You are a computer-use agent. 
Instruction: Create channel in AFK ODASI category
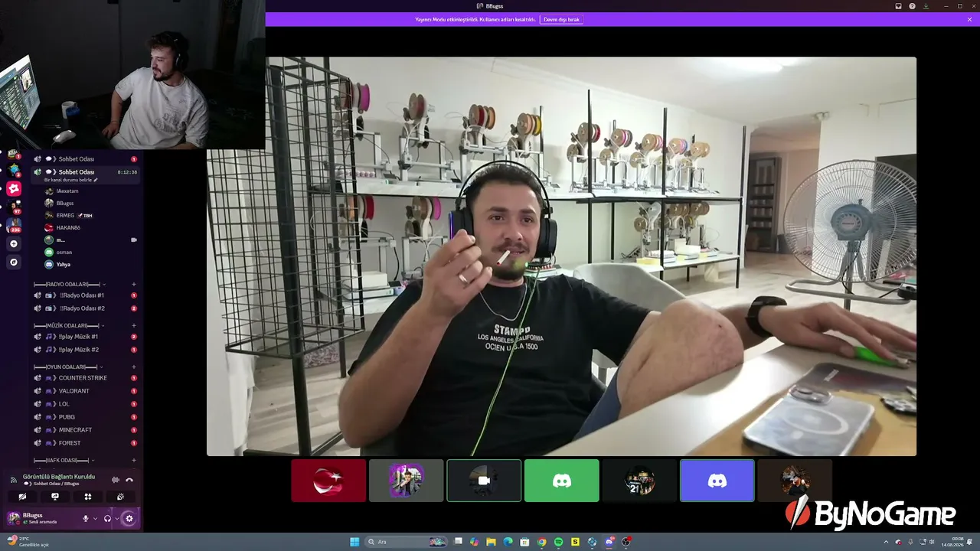[x=134, y=460]
